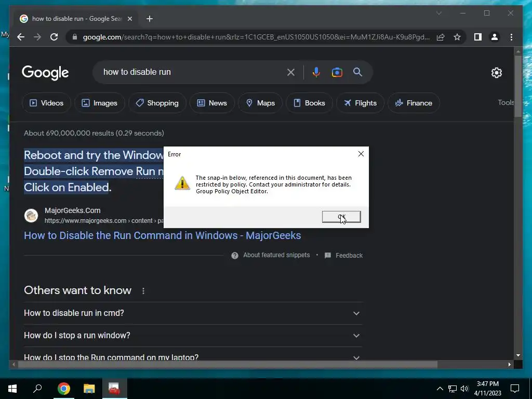This screenshot has width=532, height=399.
Task: Open Google quick settings gear
Action: pyautogui.click(x=496, y=73)
